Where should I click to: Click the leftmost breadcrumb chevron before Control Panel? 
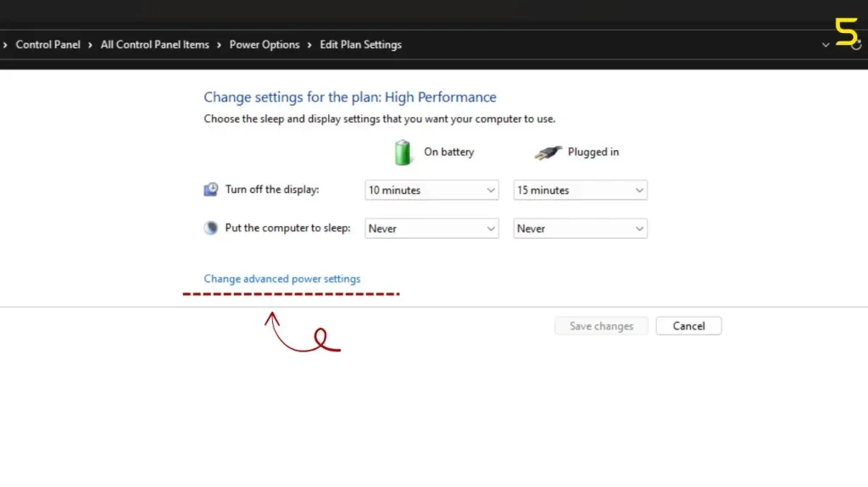5,45
